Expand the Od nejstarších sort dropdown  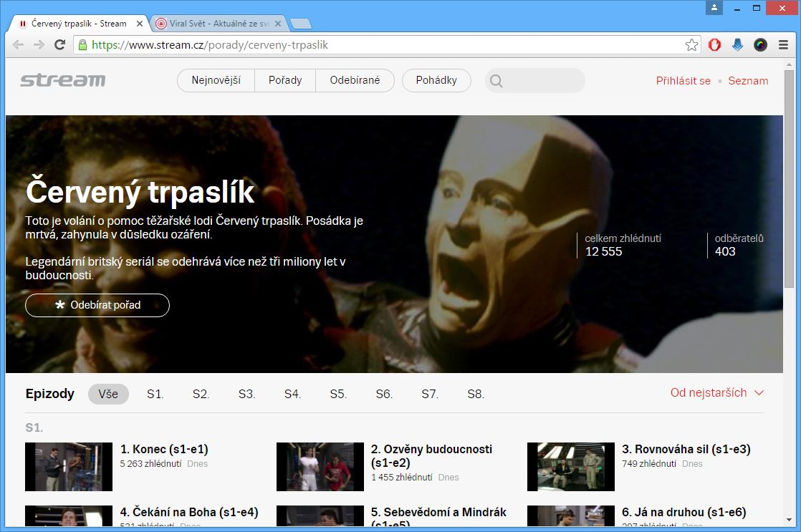[x=716, y=392]
